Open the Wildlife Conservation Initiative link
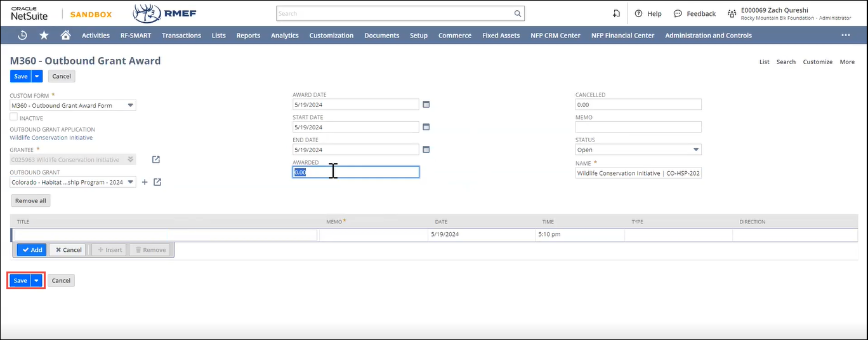The width and height of the screenshot is (868, 340). [51, 138]
